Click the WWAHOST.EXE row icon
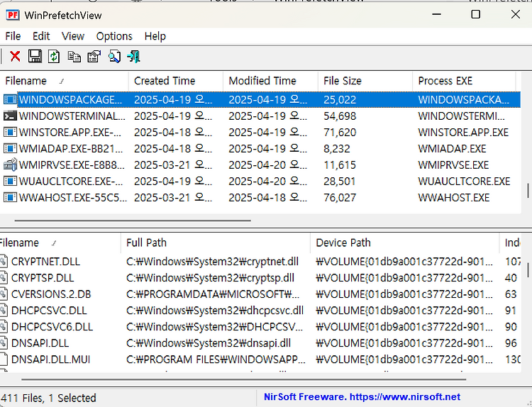The image size is (532, 407). 10,197
